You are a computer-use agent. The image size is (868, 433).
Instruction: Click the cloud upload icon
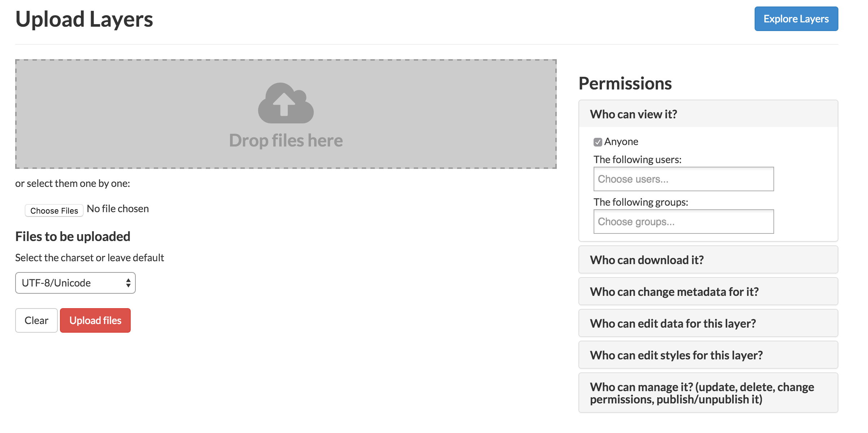pos(286,103)
